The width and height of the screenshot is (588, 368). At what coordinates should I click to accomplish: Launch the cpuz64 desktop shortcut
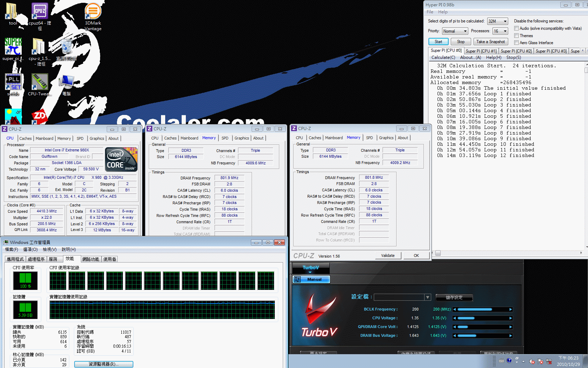(40, 16)
